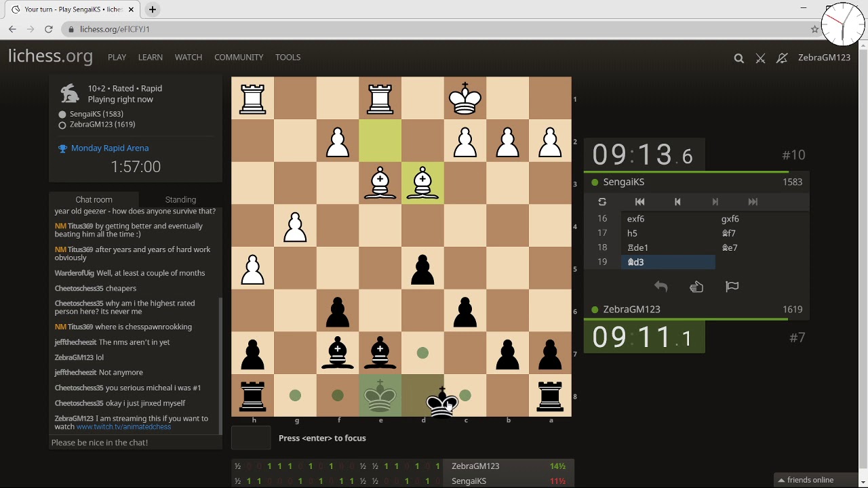This screenshot has width=868, height=488.
Task: Click the black bishop on f7
Action: point(338,353)
